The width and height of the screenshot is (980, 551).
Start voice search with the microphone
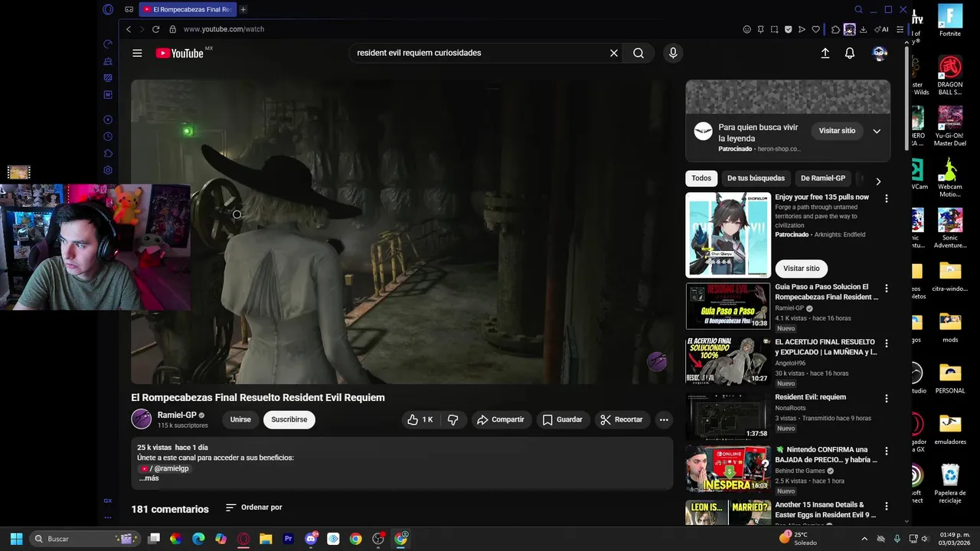click(x=673, y=53)
